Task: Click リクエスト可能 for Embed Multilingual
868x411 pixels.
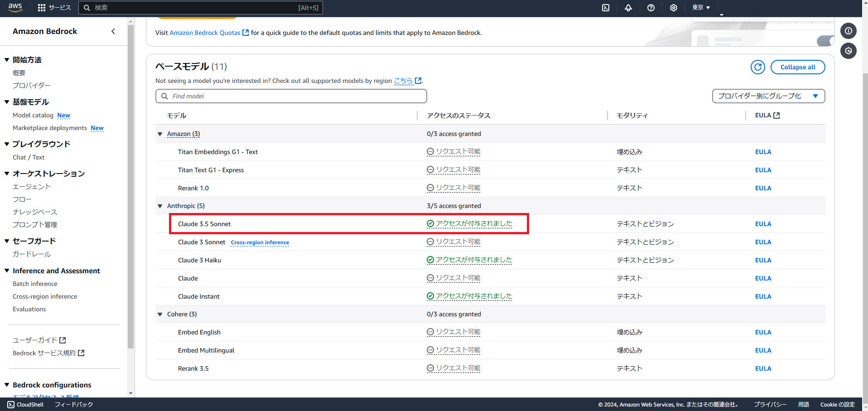Action: coord(458,350)
